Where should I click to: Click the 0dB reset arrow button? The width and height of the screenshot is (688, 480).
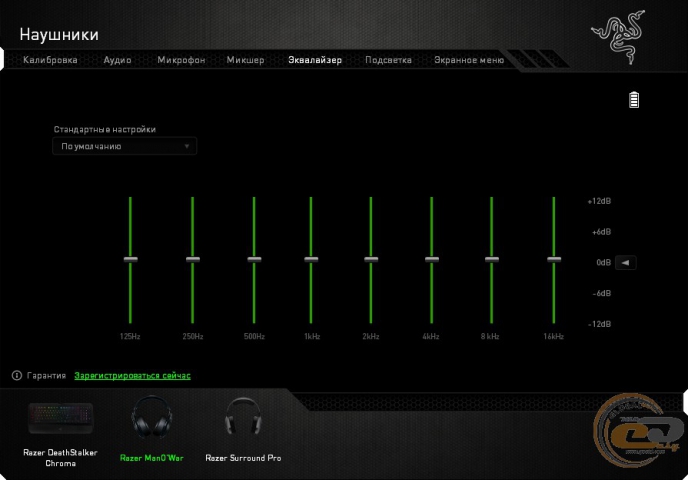click(626, 263)
